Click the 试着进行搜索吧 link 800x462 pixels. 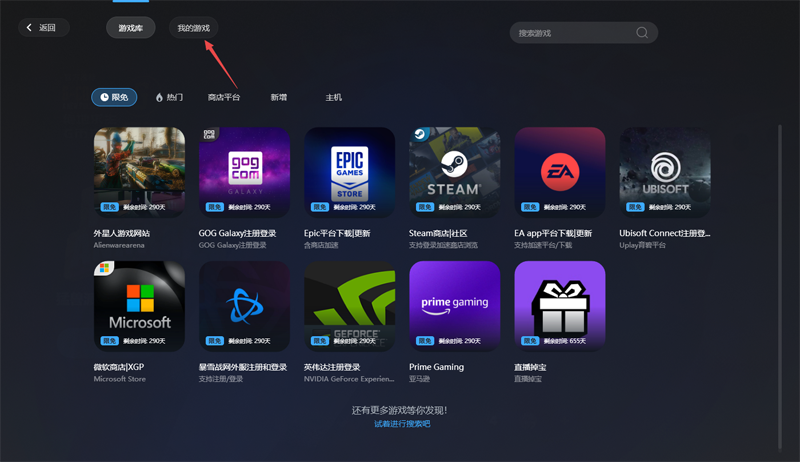point(402,424)
